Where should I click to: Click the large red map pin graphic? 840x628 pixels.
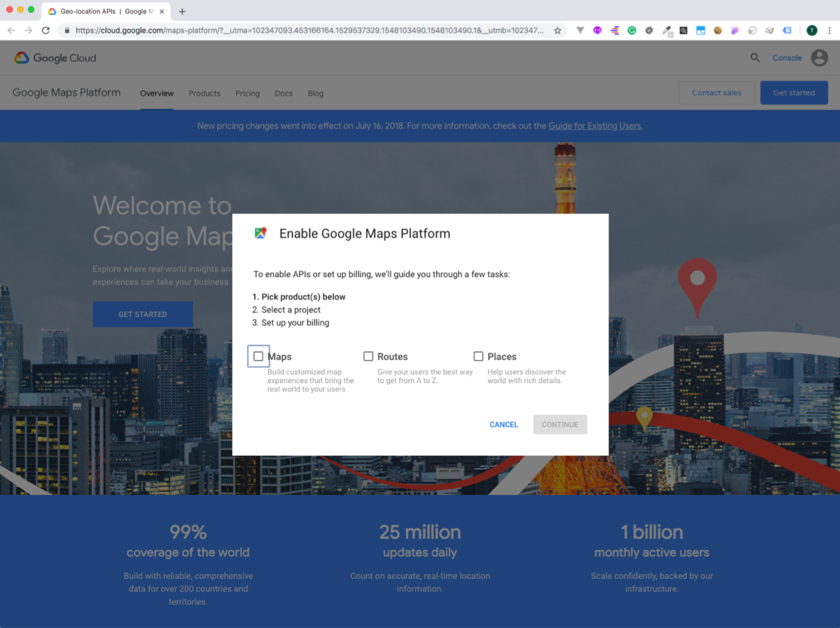point(697,287)
